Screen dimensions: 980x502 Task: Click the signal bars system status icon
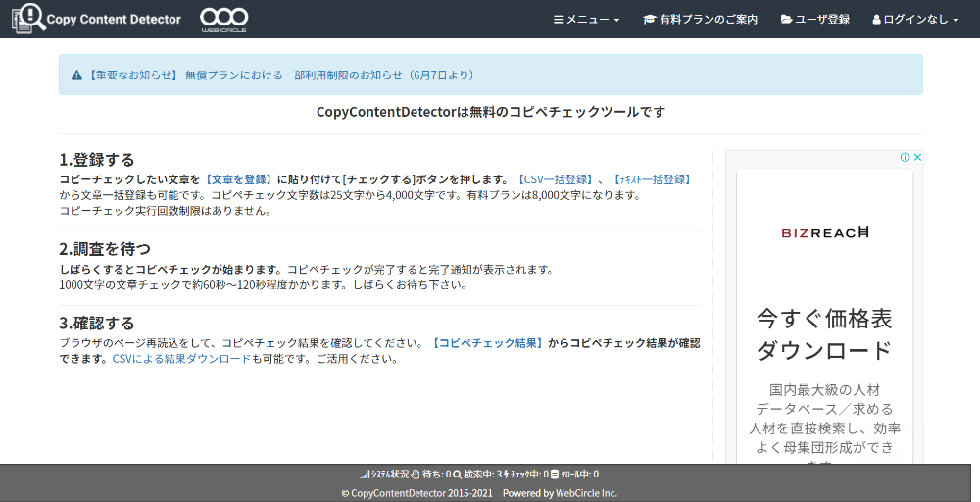[365, 475]
